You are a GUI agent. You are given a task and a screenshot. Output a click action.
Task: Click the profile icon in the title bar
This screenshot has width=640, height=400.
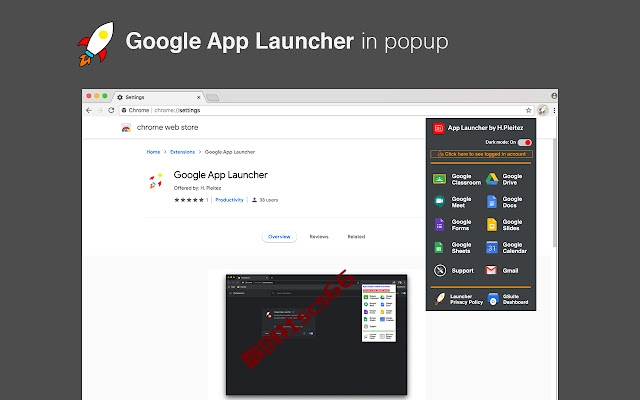click(x=554, y=96)
